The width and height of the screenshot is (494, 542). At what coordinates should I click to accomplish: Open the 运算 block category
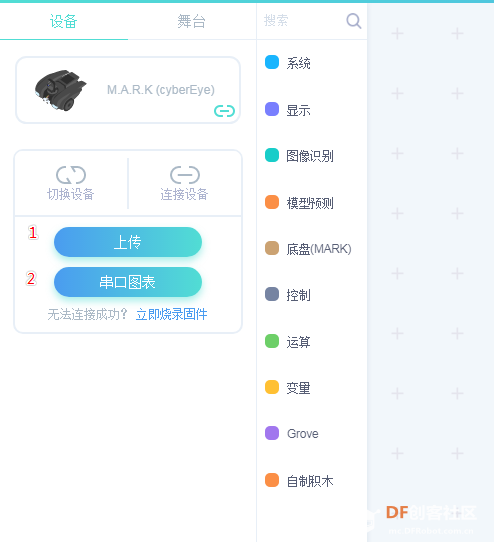tap(288, 342)
